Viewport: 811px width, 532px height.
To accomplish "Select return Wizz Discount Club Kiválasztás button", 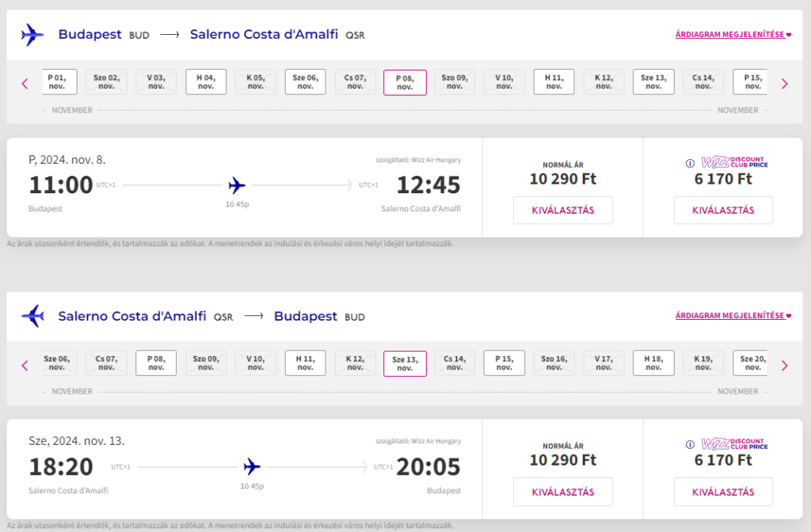I will click(x=723, y=492).
